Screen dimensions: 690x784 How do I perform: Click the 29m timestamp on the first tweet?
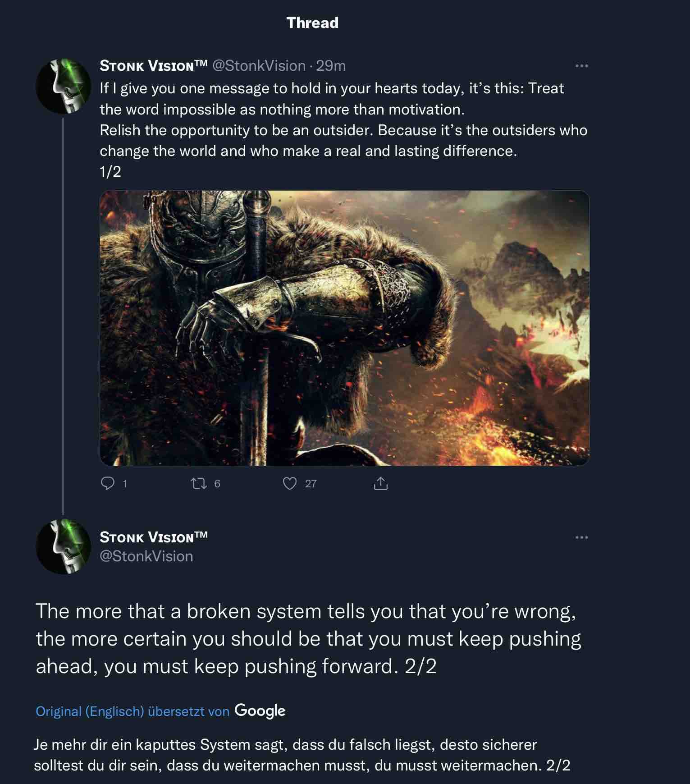(331, 66)
